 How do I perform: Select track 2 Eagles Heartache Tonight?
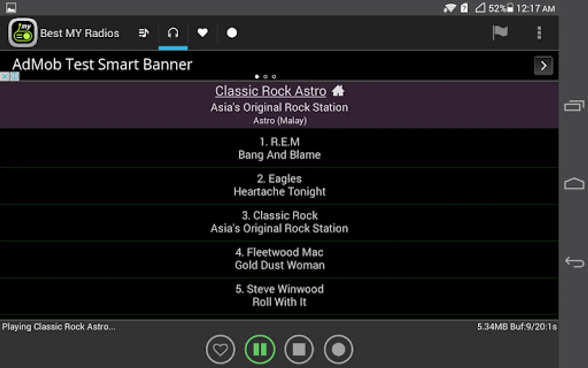pyautogui.click(x=279, y=185)
